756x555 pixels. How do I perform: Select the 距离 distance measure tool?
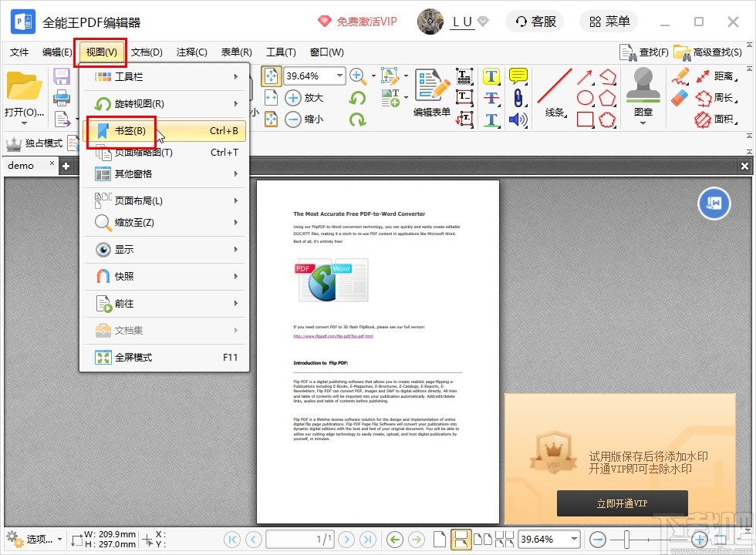[x=717, y=76]
